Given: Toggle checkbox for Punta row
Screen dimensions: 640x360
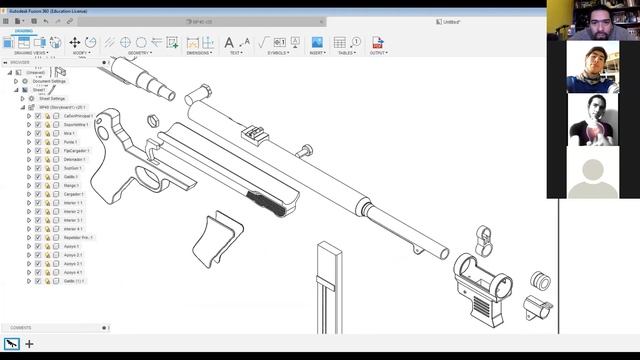Looking at the screenshot, I should [x=38, y=142].
